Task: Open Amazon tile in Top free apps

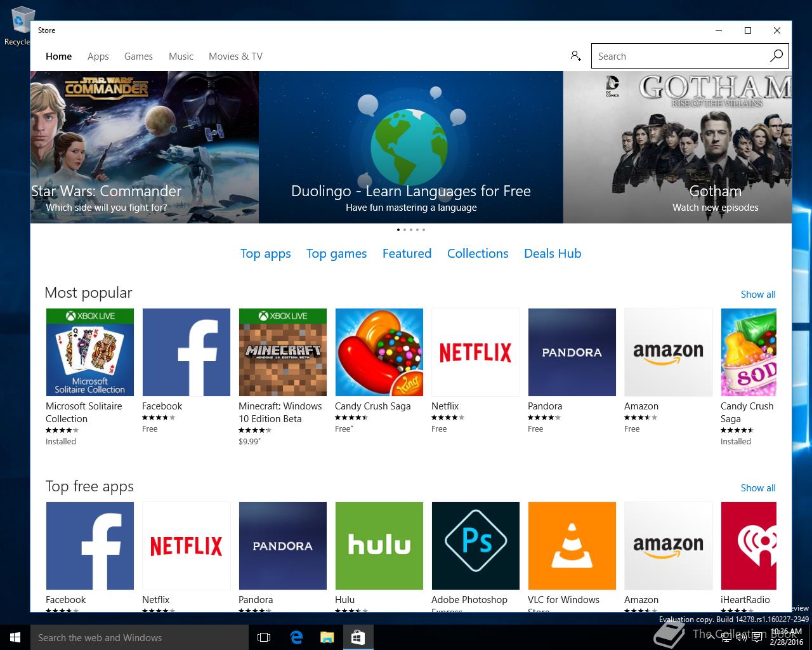Action: [669, 546]
